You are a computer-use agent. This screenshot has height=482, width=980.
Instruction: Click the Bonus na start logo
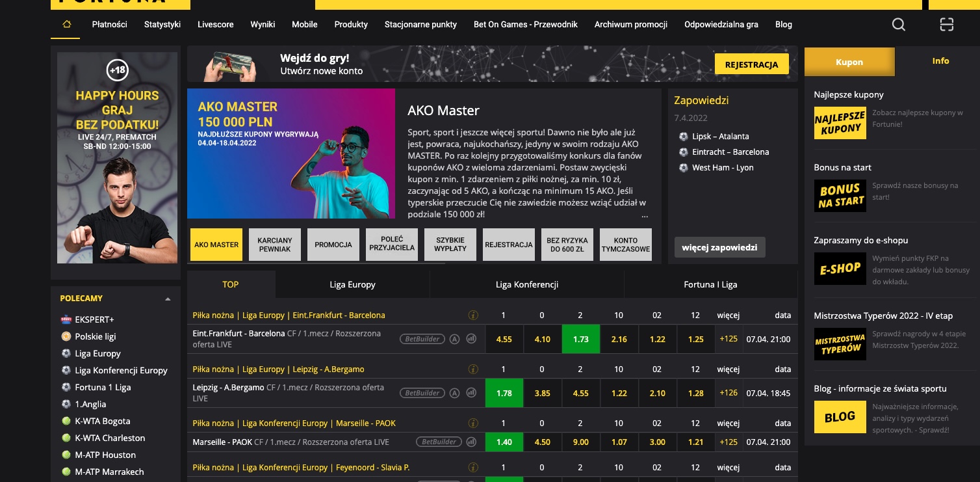click(840, 196)
